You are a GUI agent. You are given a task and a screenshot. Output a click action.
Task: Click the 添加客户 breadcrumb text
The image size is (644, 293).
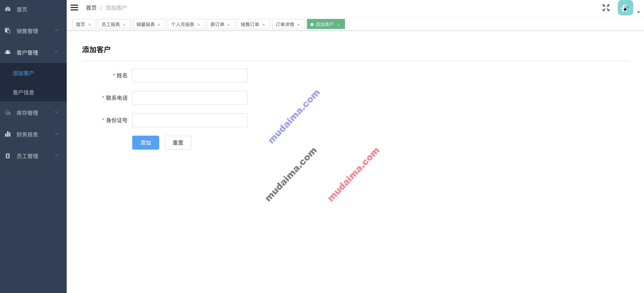pyautogui.click(x=116, y=8)
